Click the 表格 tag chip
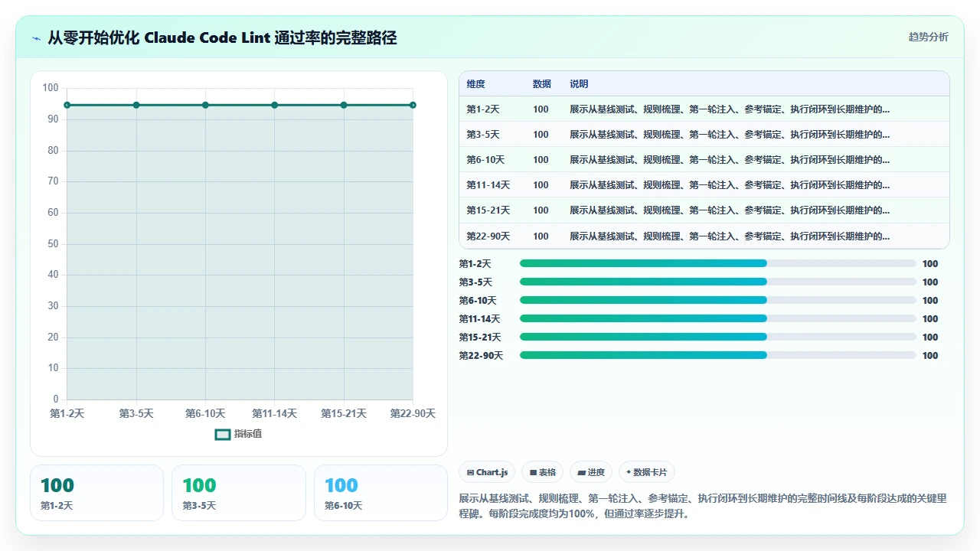Viewport: 980px width, 551px height. pos(543,472)
